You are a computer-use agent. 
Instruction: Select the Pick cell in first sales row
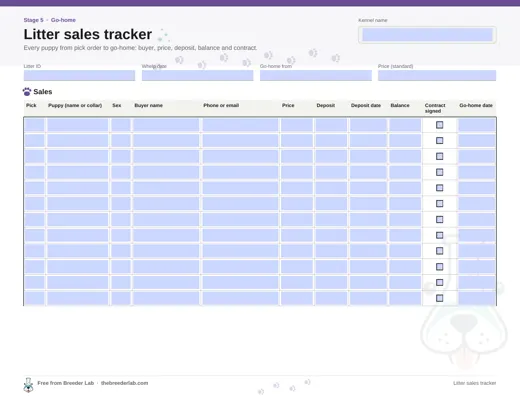point(34,125)
